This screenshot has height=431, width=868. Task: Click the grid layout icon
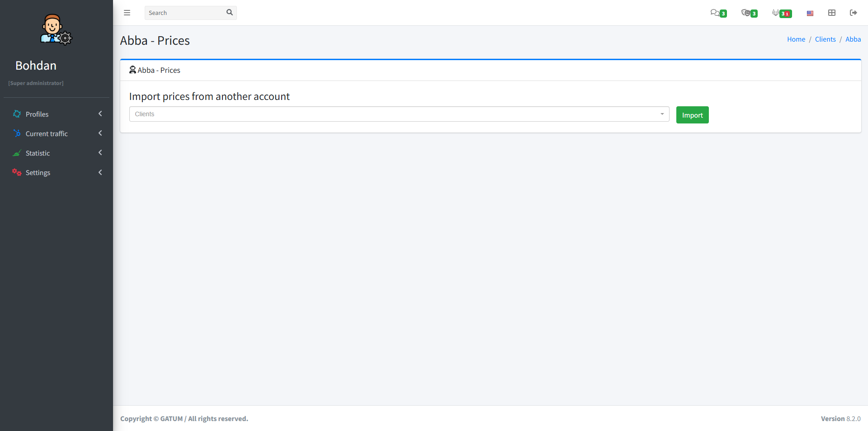pos(832,13)
